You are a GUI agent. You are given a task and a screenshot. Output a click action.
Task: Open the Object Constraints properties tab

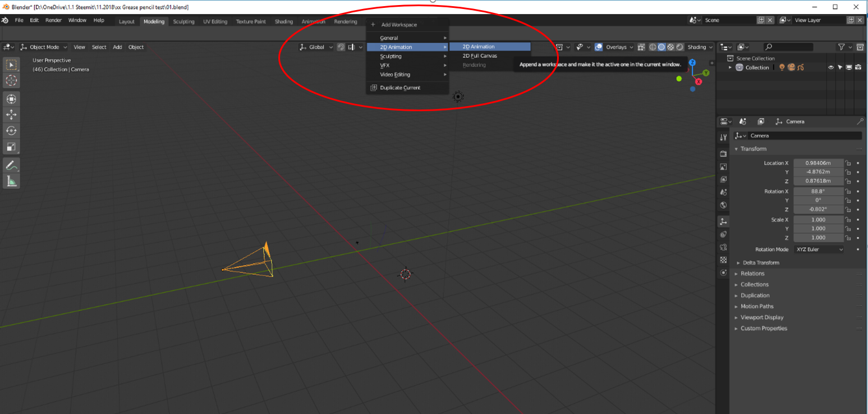click(724, 234)
